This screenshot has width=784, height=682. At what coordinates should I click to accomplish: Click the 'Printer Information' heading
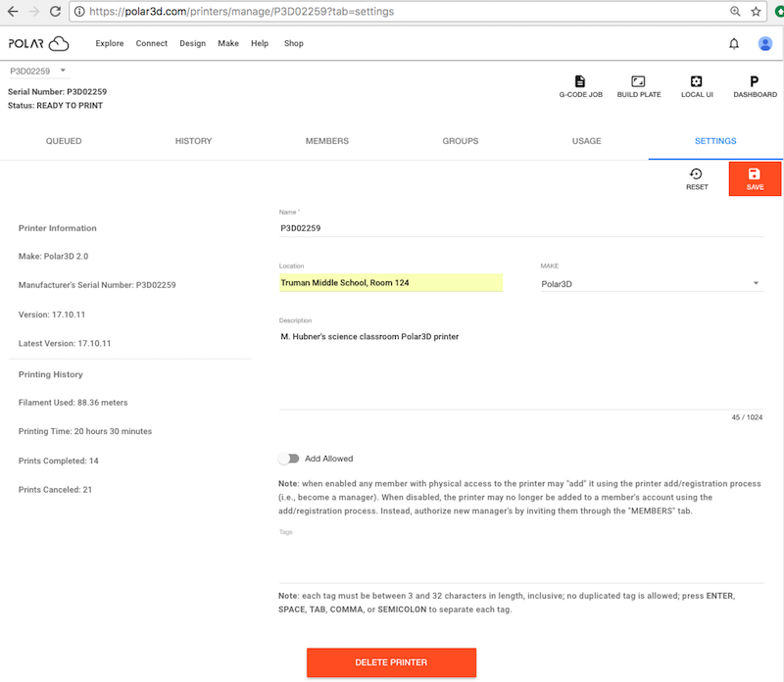click(x=58, y=228)
